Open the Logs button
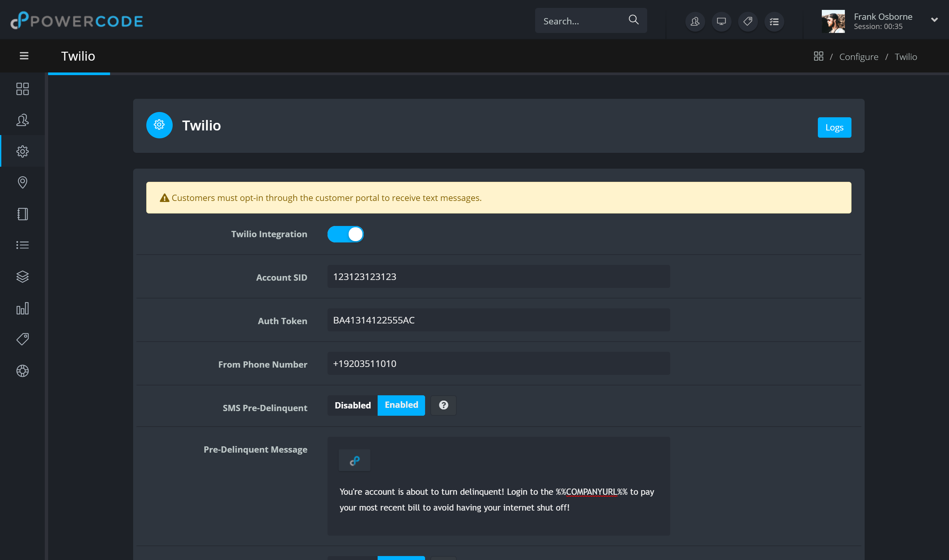949x560 pixels. pyautogui.click(x=834, y=127)
